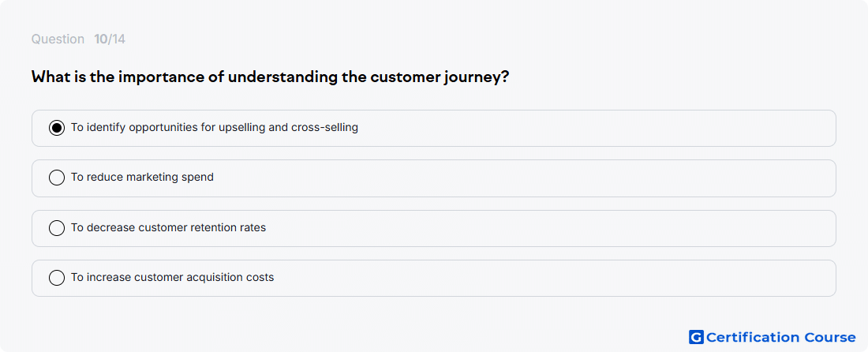This screenshot has width=868, height=352.
Task: Click the "10/14" question counter
Action: [110, 39]
